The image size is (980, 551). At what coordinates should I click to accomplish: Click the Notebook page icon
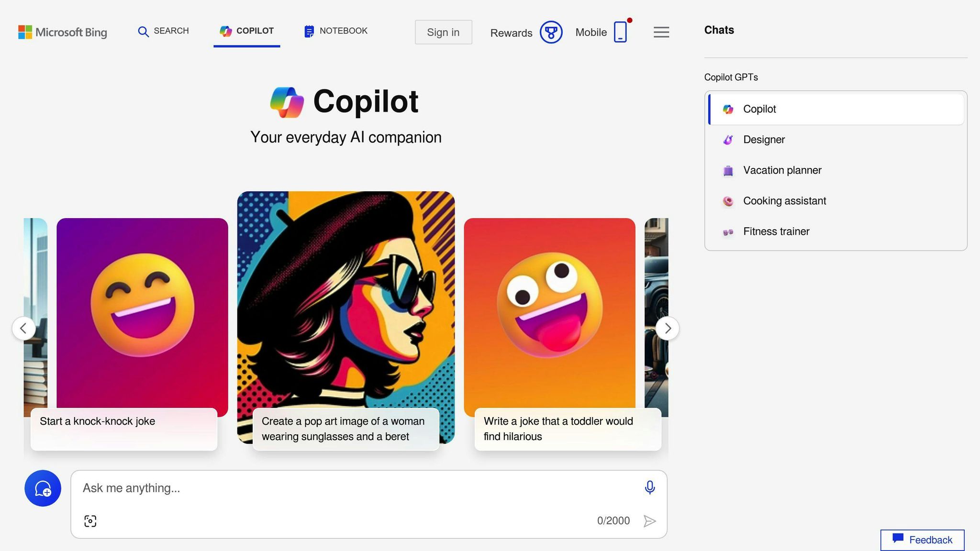[x=309, y=32]
